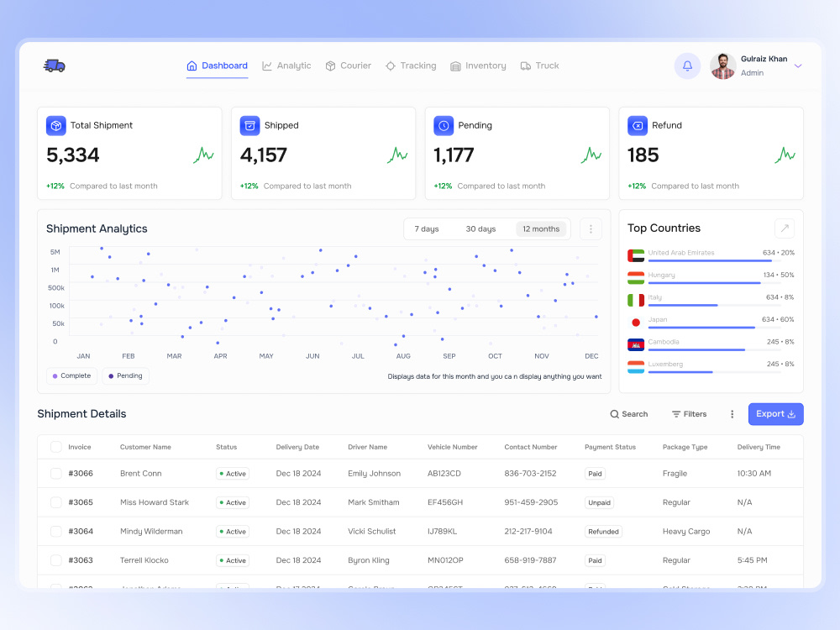Select all invoices header checkbox
The width and height of the screenshot is (840, 630).
[55, 447]
